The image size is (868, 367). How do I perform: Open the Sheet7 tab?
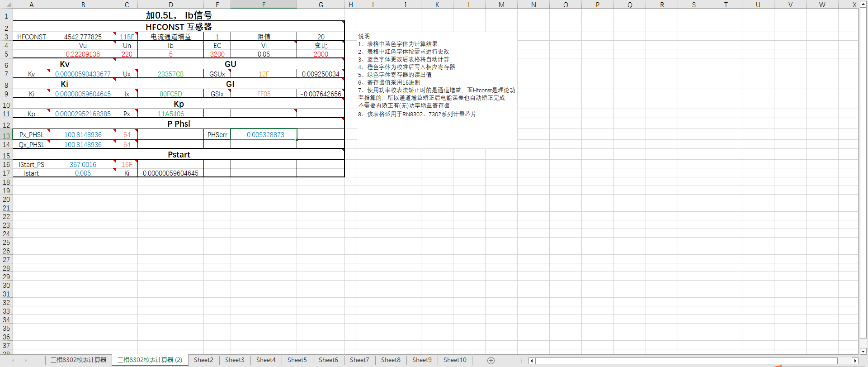(x=359, y=360)
